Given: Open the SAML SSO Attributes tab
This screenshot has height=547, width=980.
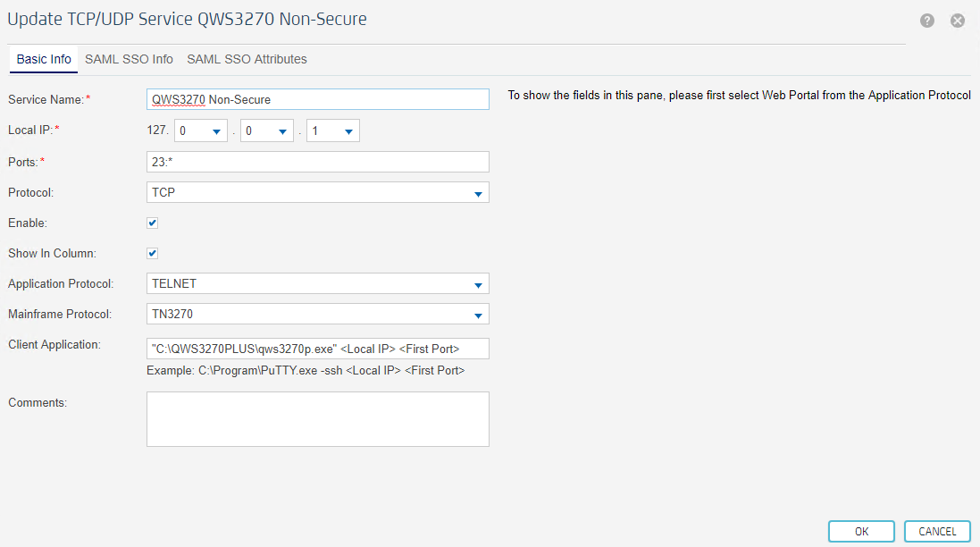Looking at the screenshot, I should tap(247, 59).
